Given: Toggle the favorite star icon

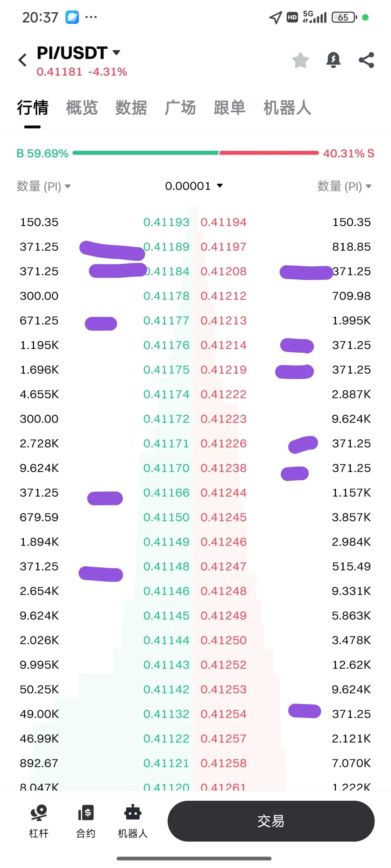Looking at the screenshot, I should [300, 60].
